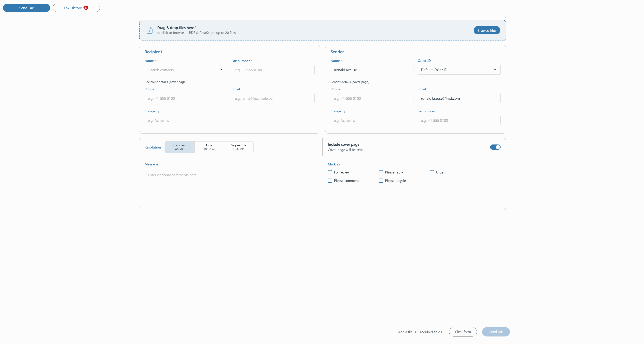Click the "Add a file · Fill required fields" status text
Viewport: 644px width, 344px height.
coord(420,332)
